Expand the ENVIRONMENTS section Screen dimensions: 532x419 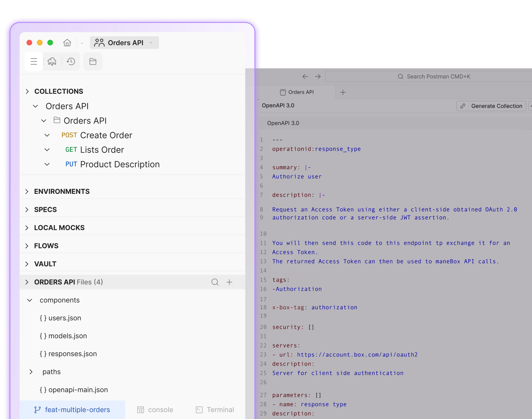[x=27, y=192]
